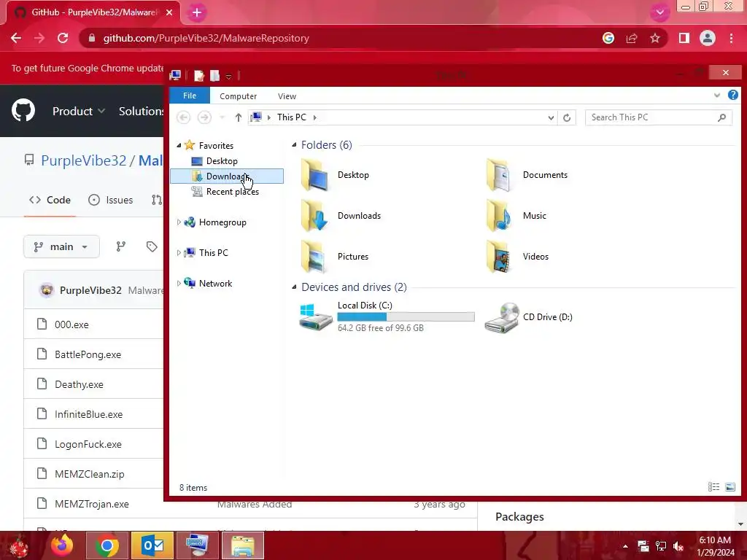747x560 pixels.
Task: Go back in Chrome browser
Action: click(16, 38)
